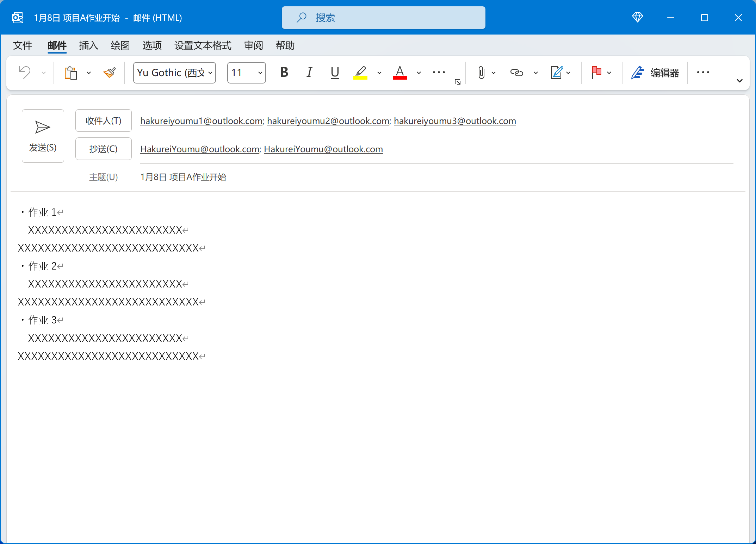Click the Format Painter brush icon
The image size is (756, 544).
coord(110,73)
